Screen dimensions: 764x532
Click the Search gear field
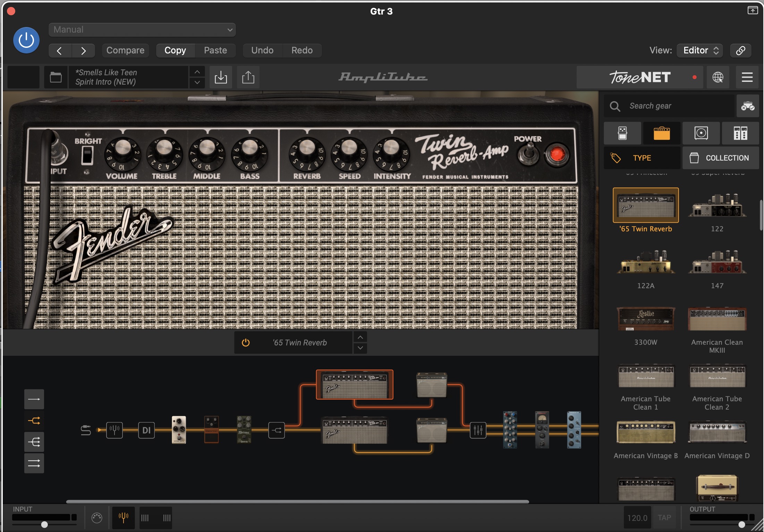[x=670, y=106]
